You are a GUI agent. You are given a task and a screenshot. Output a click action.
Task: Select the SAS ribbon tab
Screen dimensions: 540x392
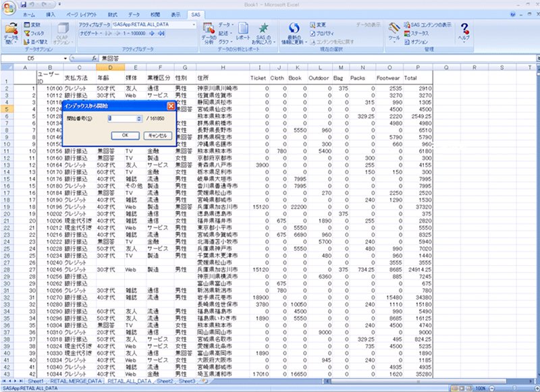[x=196, y=14]
